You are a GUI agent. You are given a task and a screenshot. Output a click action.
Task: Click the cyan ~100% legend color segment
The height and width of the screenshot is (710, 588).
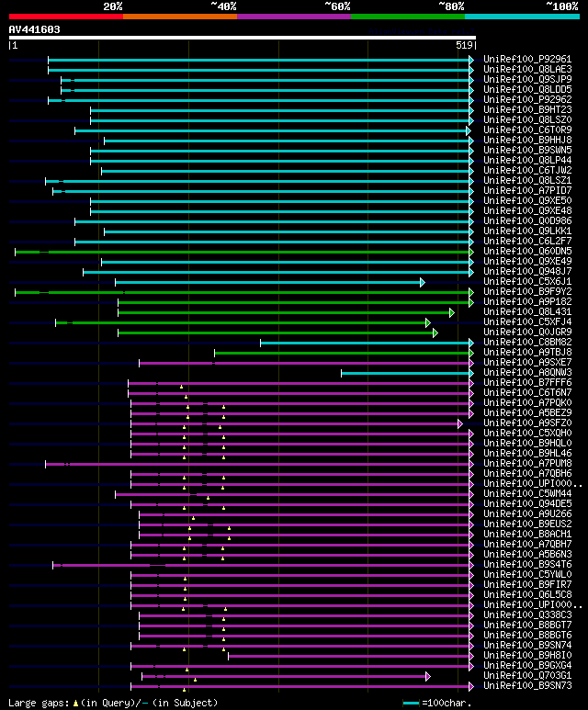[x=523, y=17]
